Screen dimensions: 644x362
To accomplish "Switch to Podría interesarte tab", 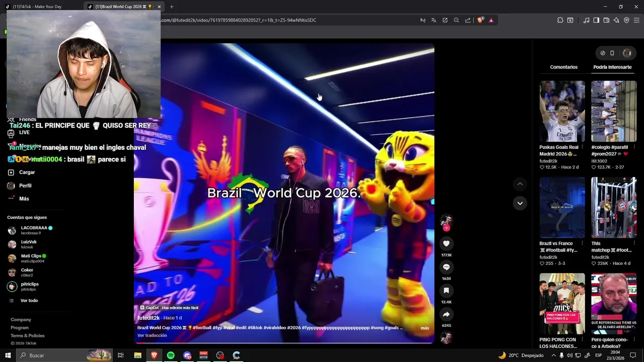I will [612, 67].
